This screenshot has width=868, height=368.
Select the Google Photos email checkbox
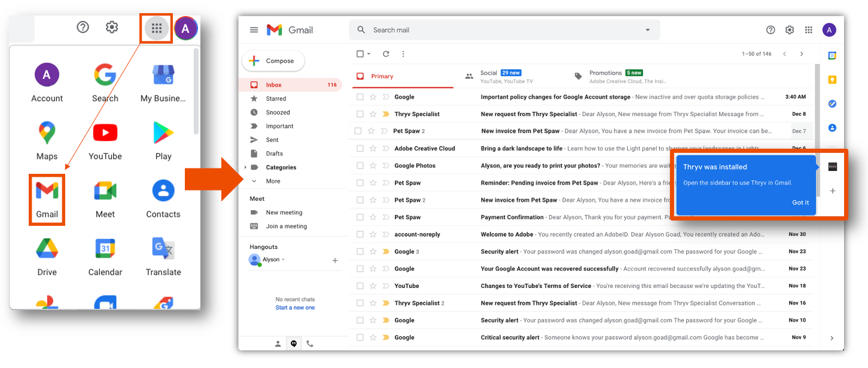360,165
